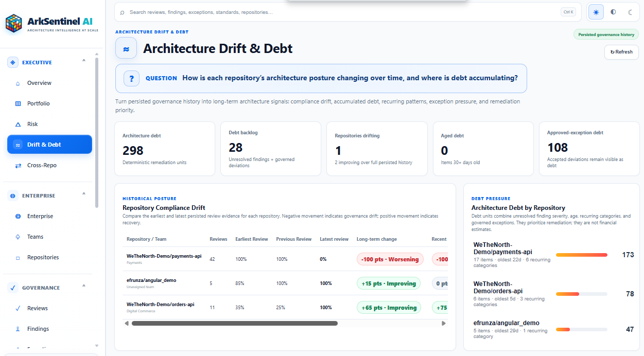The width and height of the screenshot is (644, 356).
Task: Click the Aged debt card
Action: (x=483, y=149)
